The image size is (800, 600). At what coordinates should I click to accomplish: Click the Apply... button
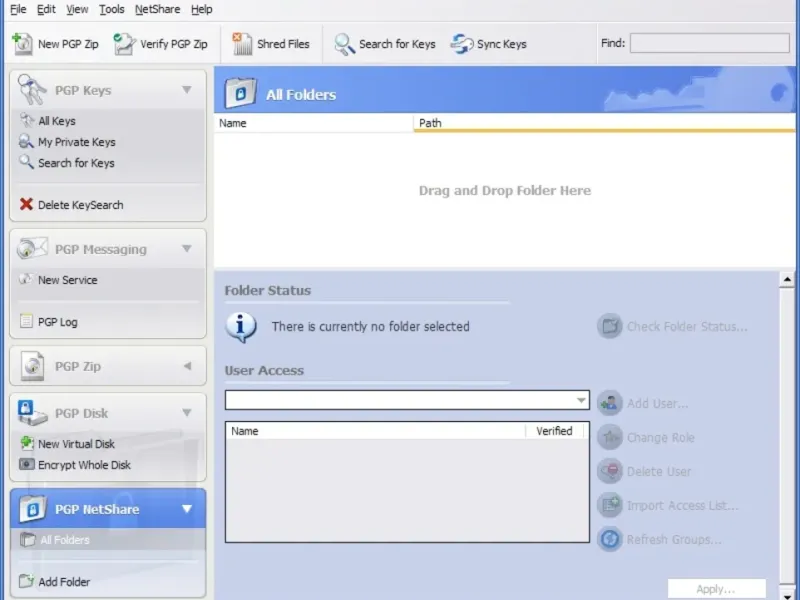click(716, 589)
